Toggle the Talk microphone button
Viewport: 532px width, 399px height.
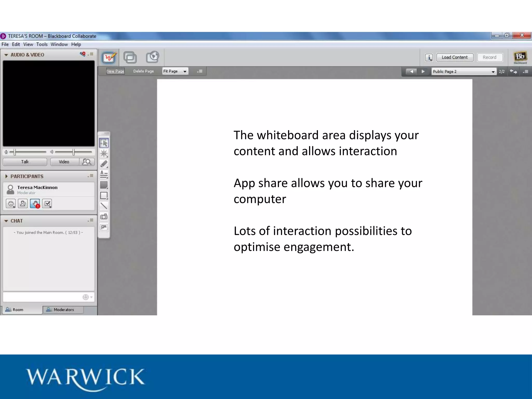(x=25, y=162)
